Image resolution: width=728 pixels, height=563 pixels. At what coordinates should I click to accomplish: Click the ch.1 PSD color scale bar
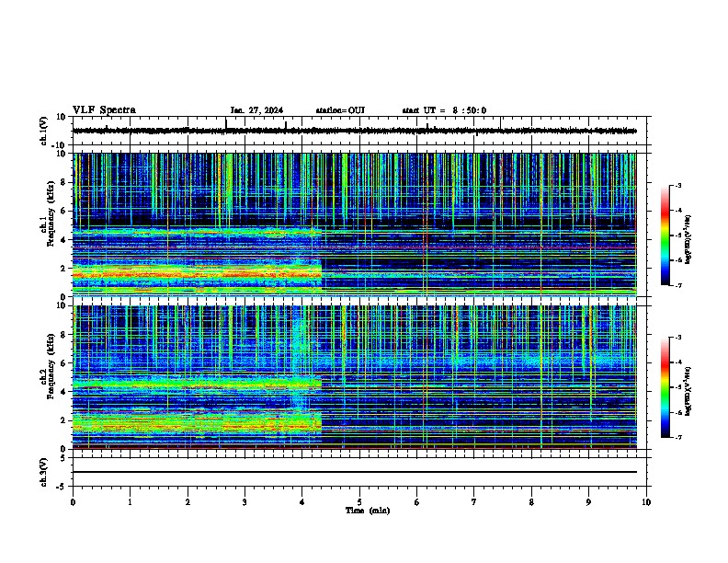665,236
